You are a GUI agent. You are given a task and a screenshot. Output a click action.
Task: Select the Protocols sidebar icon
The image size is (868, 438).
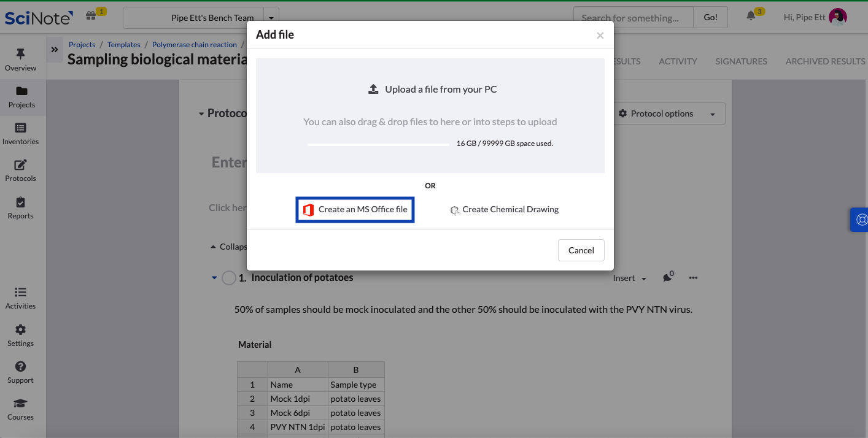click(x=21, y=171)
